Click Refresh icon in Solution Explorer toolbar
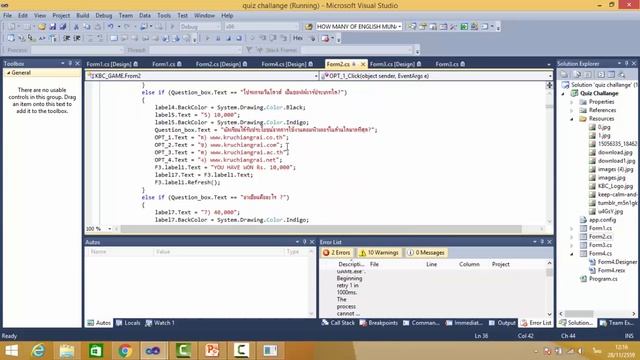This screenshot has width=640, height=360. click(x=588, y=74)
